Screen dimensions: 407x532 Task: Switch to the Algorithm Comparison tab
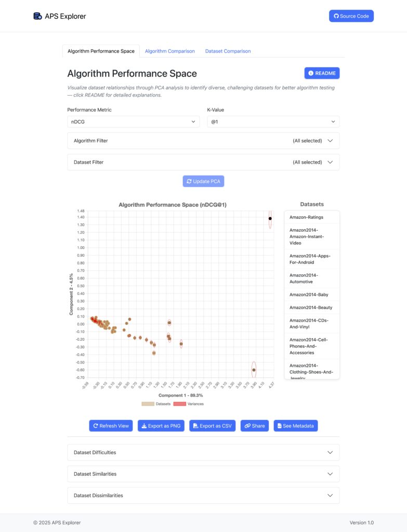click(x=169, y=51)
